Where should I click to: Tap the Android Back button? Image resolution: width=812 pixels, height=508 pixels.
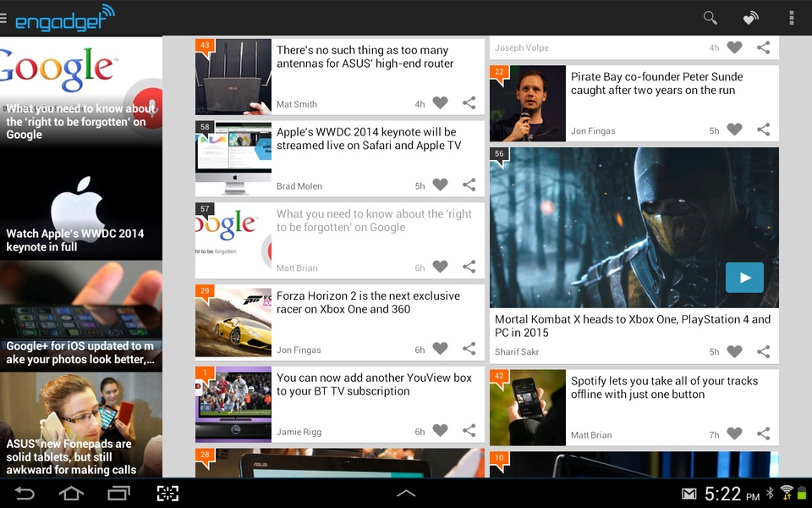point(24,493)
